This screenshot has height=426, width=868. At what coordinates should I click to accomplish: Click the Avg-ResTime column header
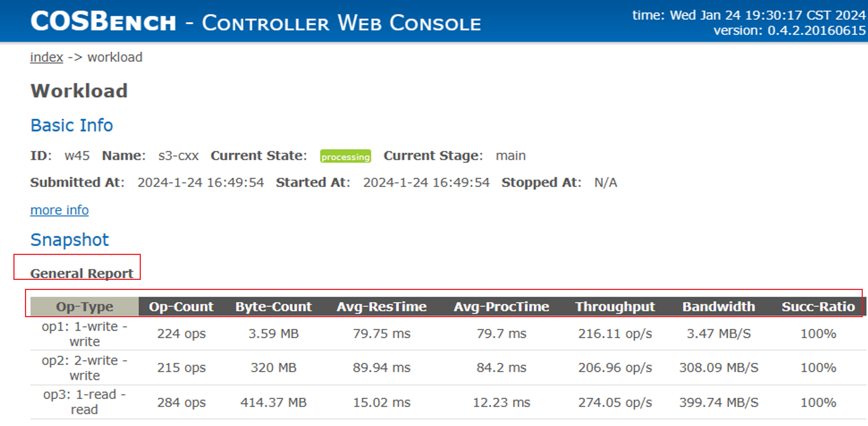[381, 307]
